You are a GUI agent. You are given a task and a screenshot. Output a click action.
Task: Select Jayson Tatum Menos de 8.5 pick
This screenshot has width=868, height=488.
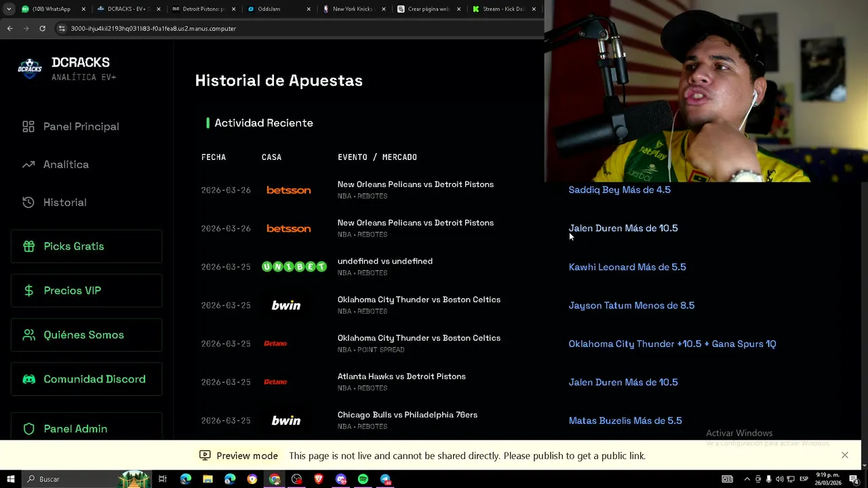coord(631,306)
